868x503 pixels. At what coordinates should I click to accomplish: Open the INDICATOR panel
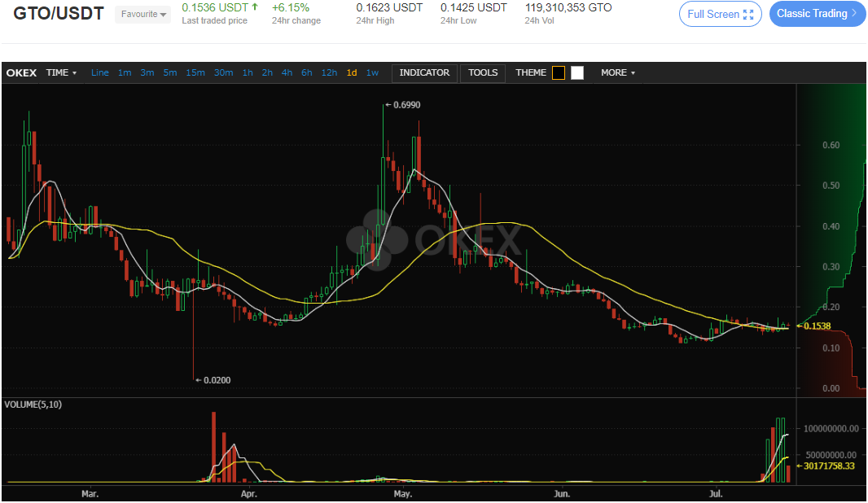[x=424, y=72]
